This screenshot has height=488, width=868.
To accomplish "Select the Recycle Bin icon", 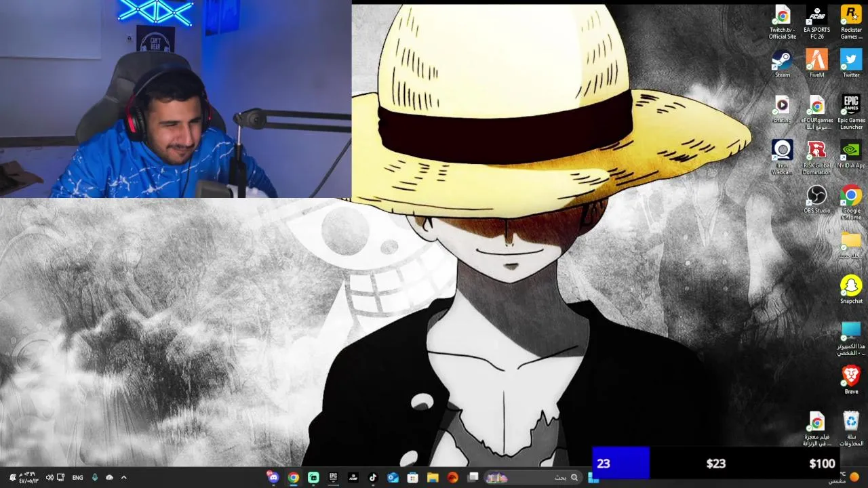I will (x=851, y=428).
